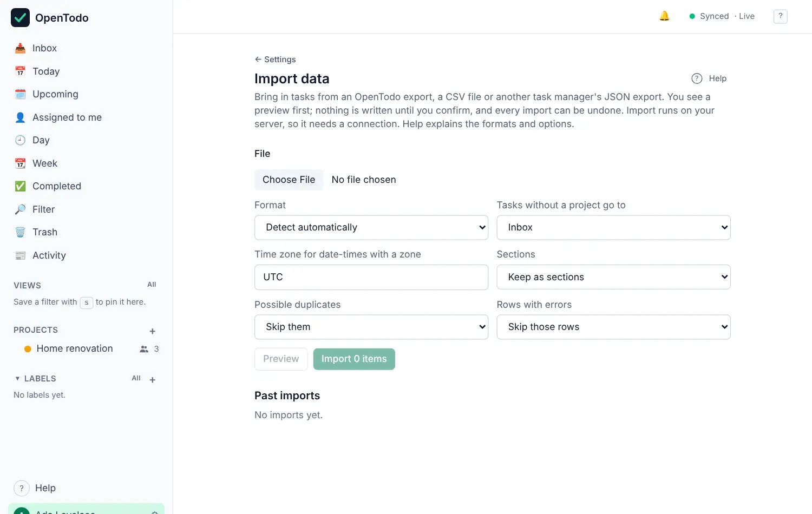Click the Activity newspaper icon
This screenshot has width=812, height=514.
[20, 255]
